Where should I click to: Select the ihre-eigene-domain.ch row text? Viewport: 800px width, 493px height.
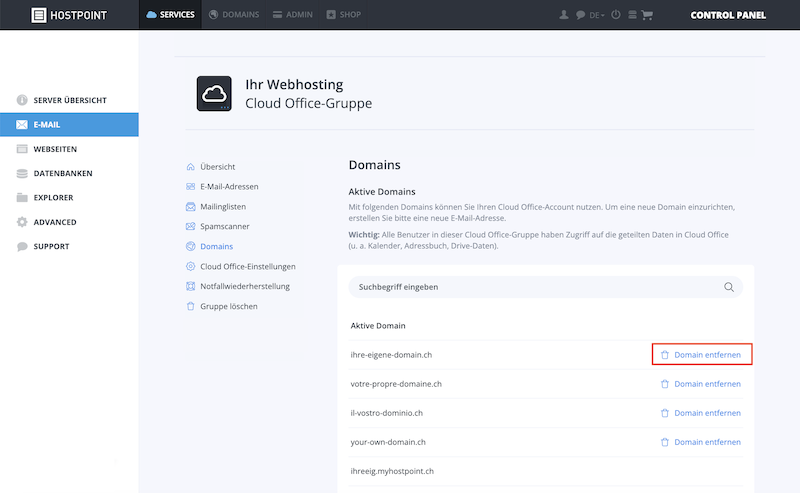point(391,355)
